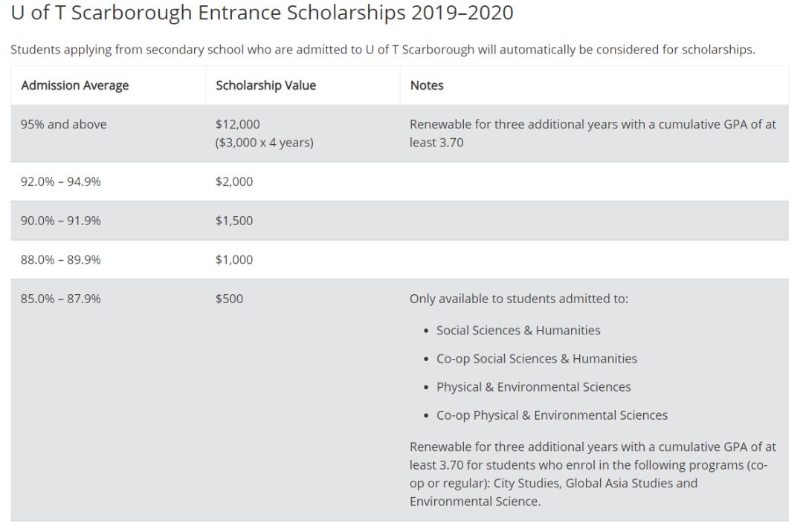Click the "95% and above" cell
This screenshot has width=803, height=532.
pyautogui.click(x=63, y=124)
